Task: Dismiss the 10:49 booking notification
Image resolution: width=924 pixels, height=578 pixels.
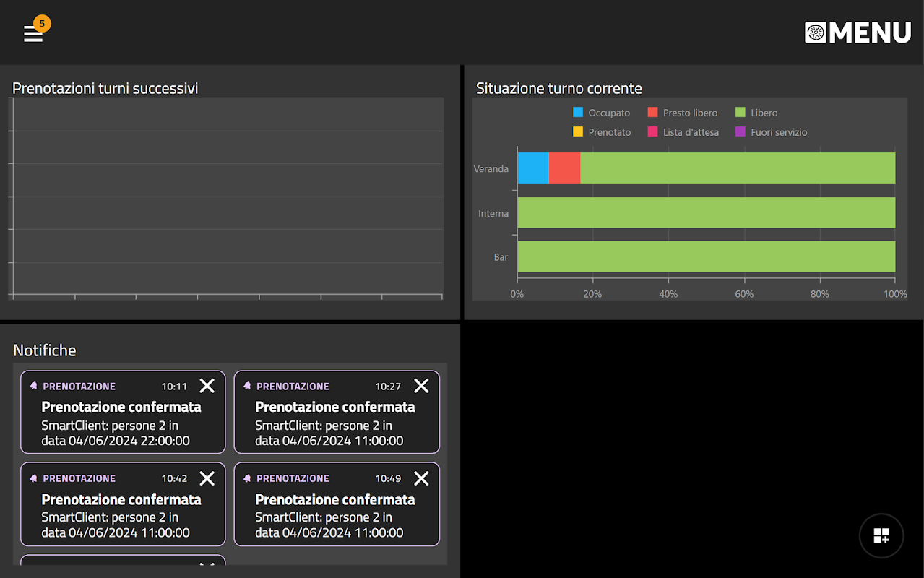Action: pyautogui.click(x=421, y=478)
